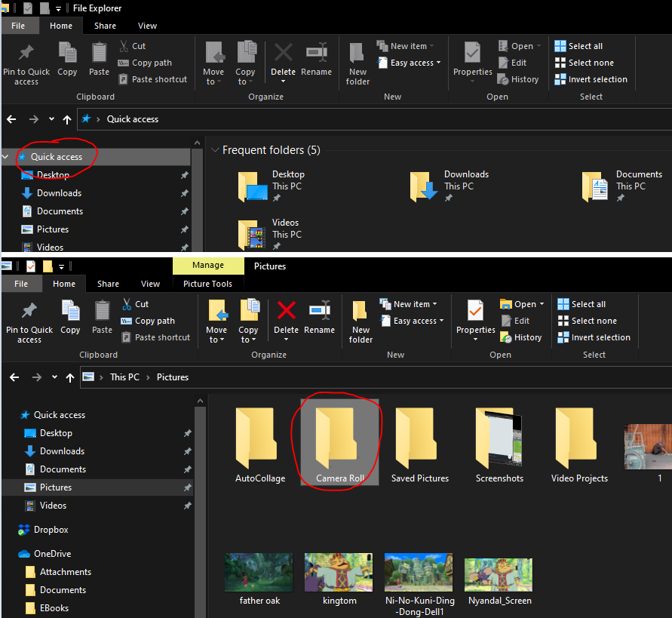The height and width of the screenshot is (618, 672).
Task: Click History in Pictures window ribbon
Action: tap(521, 337)
